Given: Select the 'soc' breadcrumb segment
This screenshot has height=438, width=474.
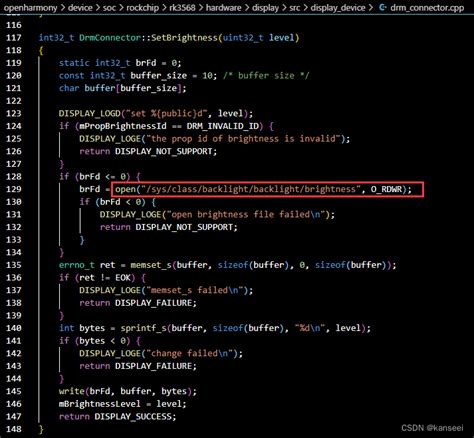Looking at the screenshot, I should tap(109, 7).
